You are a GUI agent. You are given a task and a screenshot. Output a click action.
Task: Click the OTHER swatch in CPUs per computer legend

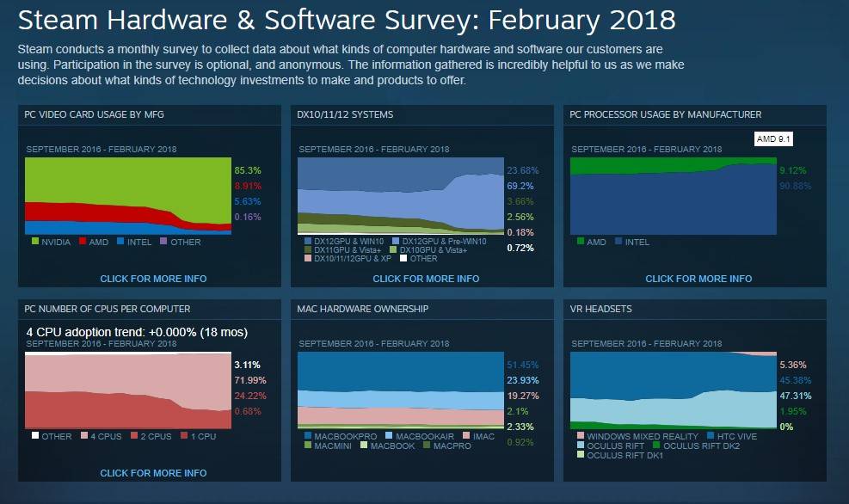tap(35, 435)
